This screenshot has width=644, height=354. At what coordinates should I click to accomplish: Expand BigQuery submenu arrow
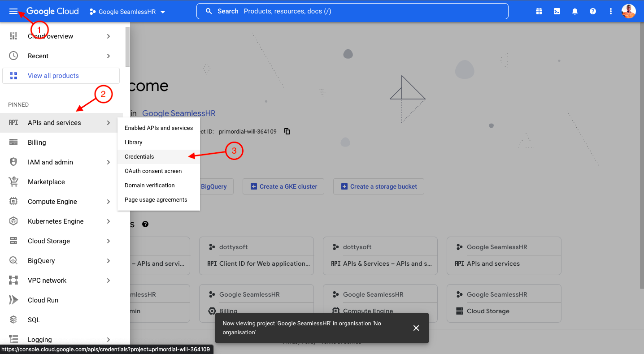coord(109,261)
